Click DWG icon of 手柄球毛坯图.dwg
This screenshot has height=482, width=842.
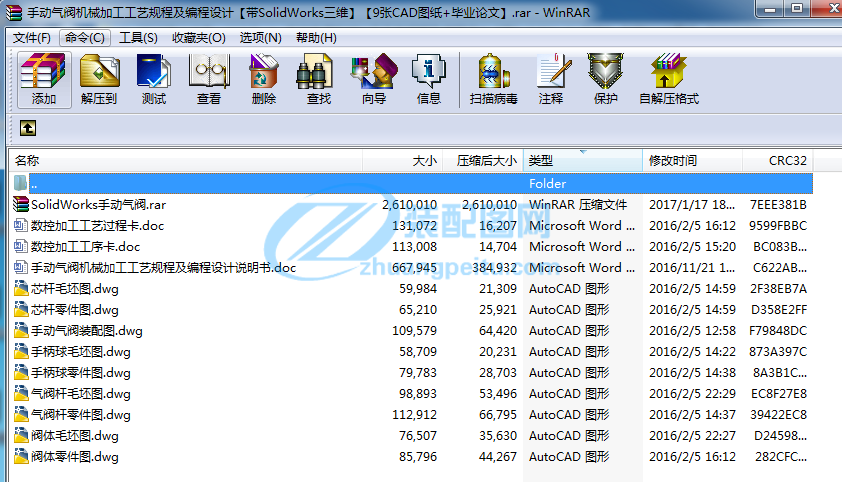tap(21, 352)
